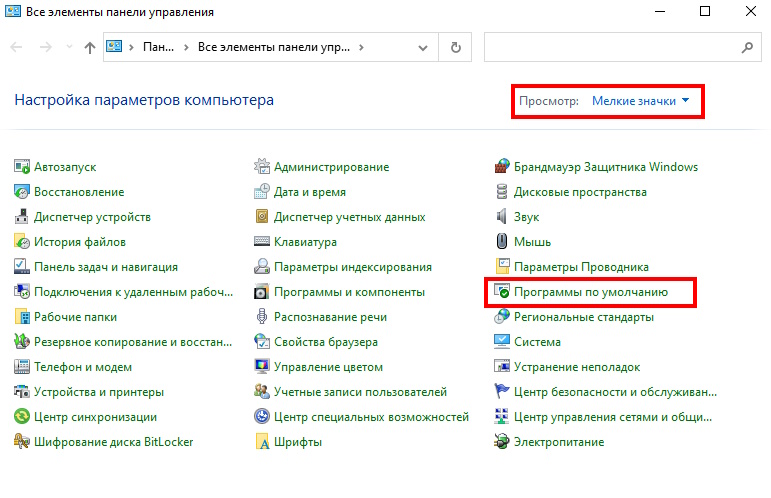Screen dimensions: 771x498
Task: Click the Пан... breadcrumb segment
Action: 158,47
